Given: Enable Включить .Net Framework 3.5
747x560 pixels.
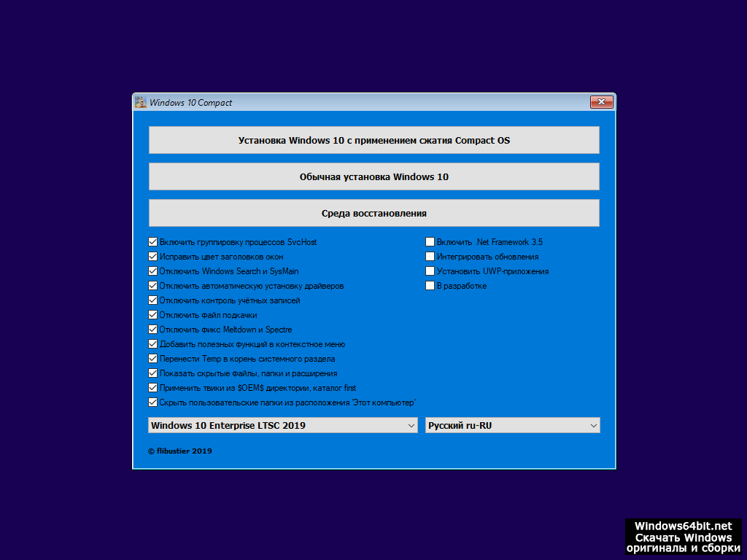Looking at the screenshot, I should 430,242.
